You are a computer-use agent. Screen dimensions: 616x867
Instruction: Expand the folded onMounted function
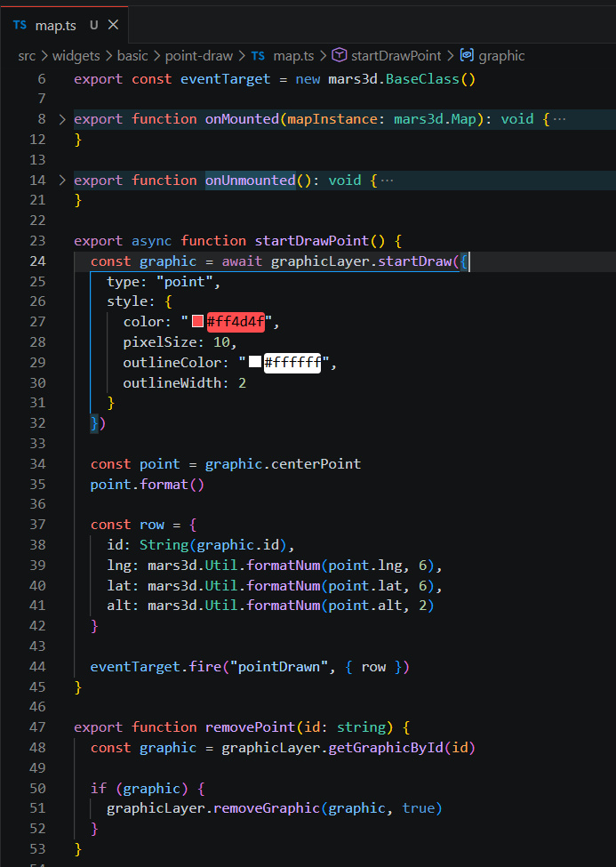pyautogui.click(x=62, y=119)
